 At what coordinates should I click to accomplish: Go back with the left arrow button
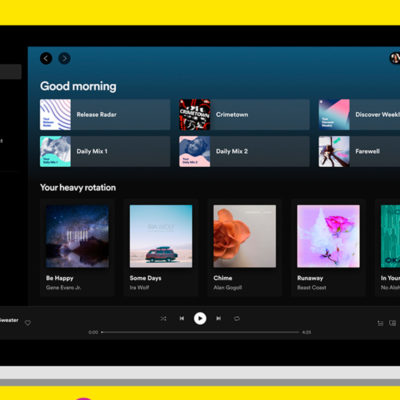coord(46,58)
